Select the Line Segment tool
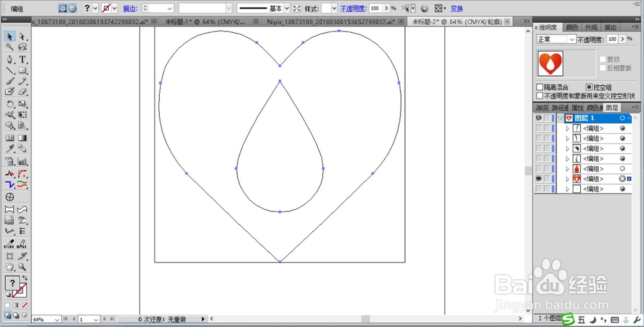 [10, 70]
